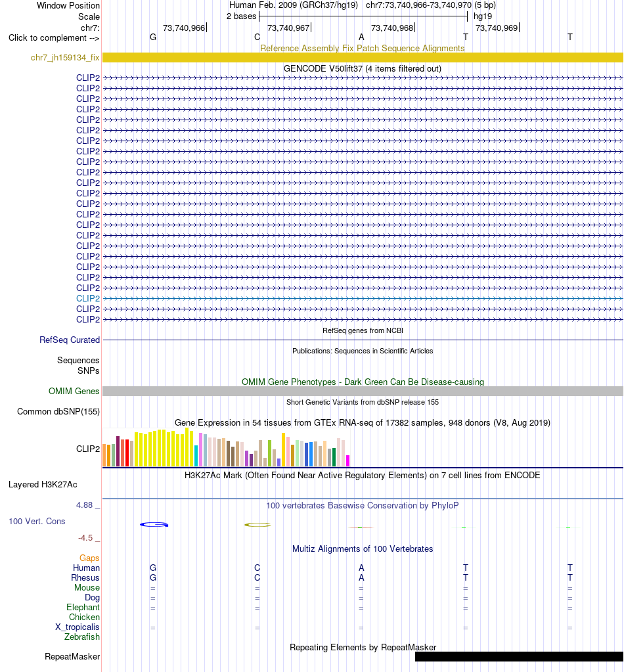Click the "Dog" species row label
Image resolution: width=624 pixels, height=672 pixels.
(92, 597)
